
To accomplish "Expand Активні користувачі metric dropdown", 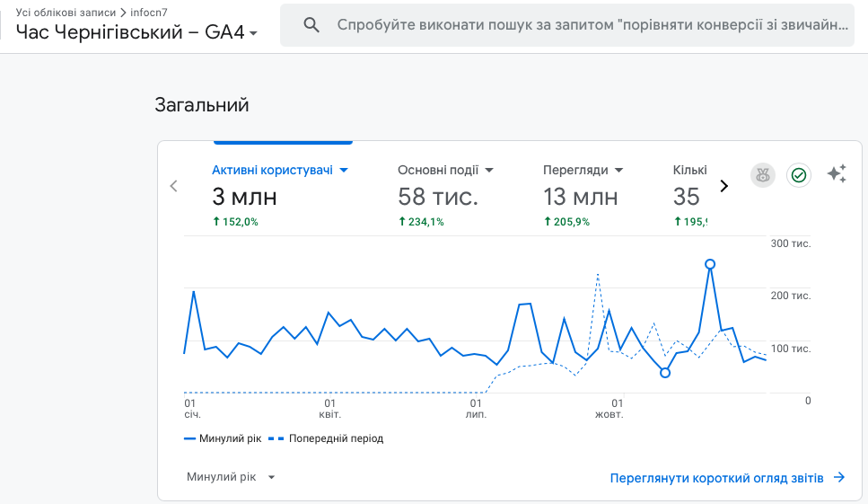I will (344, 170).
